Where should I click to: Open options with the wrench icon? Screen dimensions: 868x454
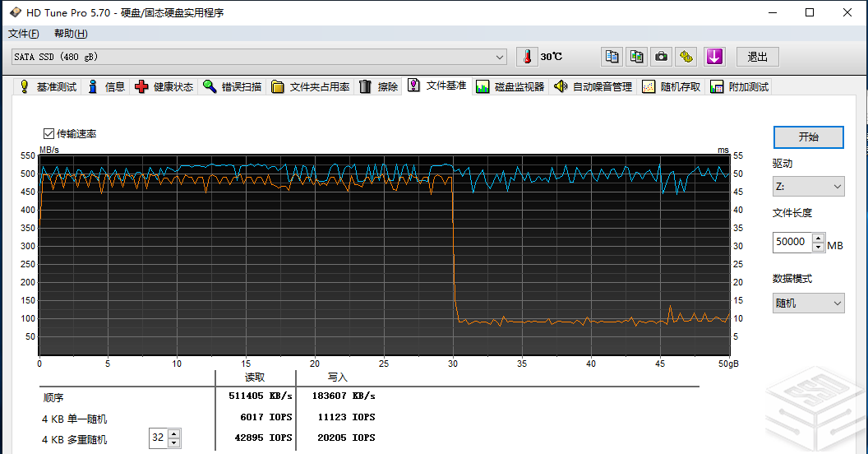[x=687, y=57]
